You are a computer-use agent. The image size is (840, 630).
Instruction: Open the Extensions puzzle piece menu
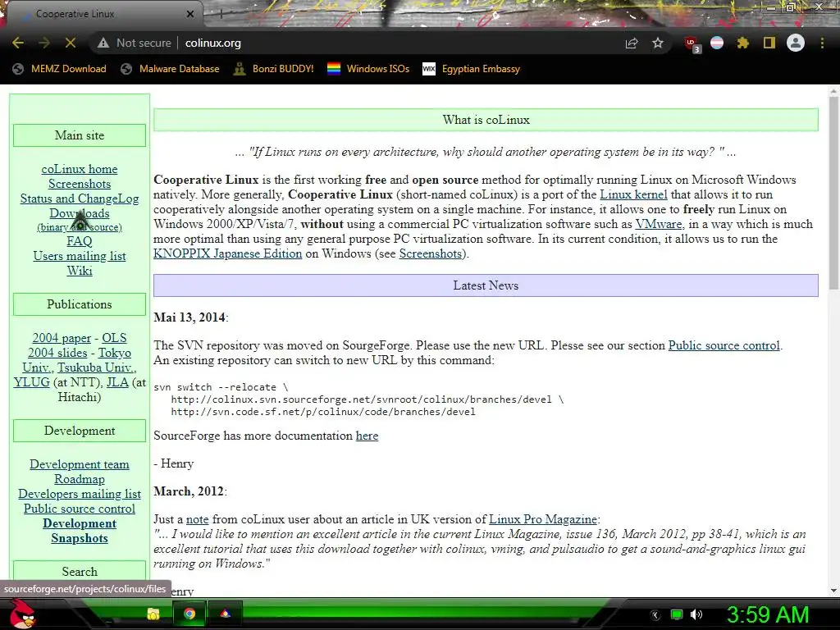743,43
